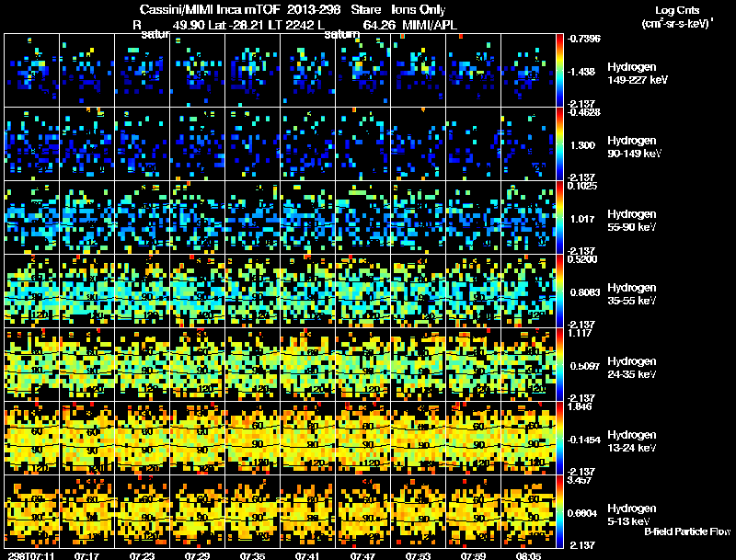
Task: Click the '0.8083' colorbar value
Action: [x=585, y=292]
